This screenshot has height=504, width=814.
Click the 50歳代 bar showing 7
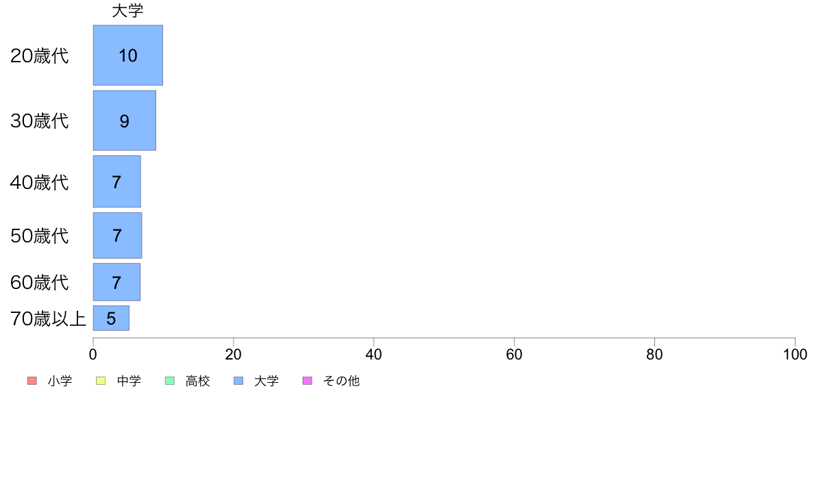pos(117,236)
